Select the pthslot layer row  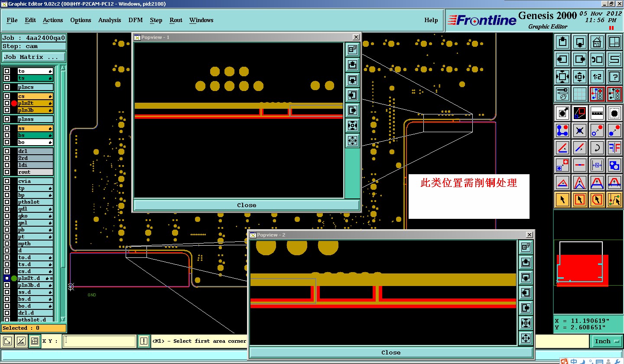[x=35, y=202]
